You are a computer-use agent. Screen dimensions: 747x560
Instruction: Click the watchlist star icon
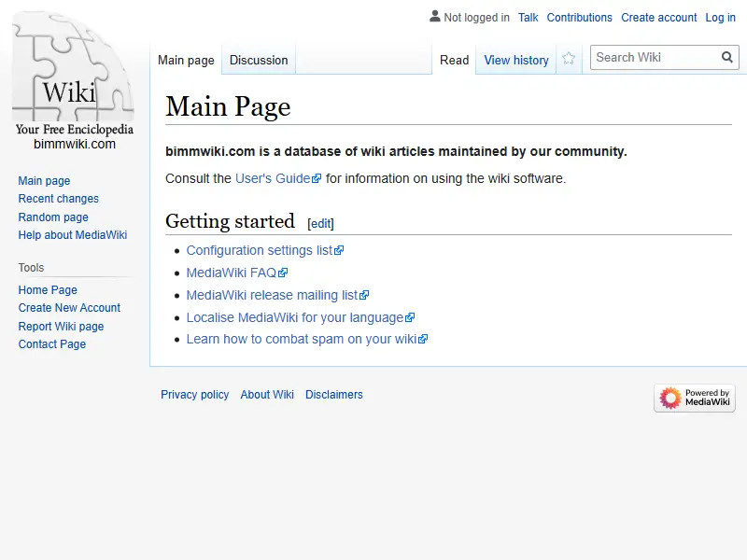569,59
